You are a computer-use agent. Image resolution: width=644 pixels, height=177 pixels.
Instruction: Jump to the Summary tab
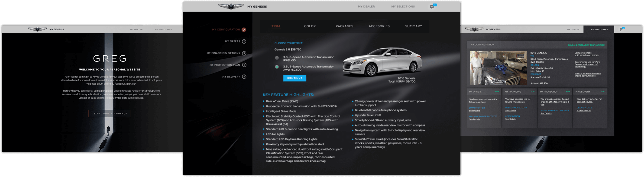(413, 26)
